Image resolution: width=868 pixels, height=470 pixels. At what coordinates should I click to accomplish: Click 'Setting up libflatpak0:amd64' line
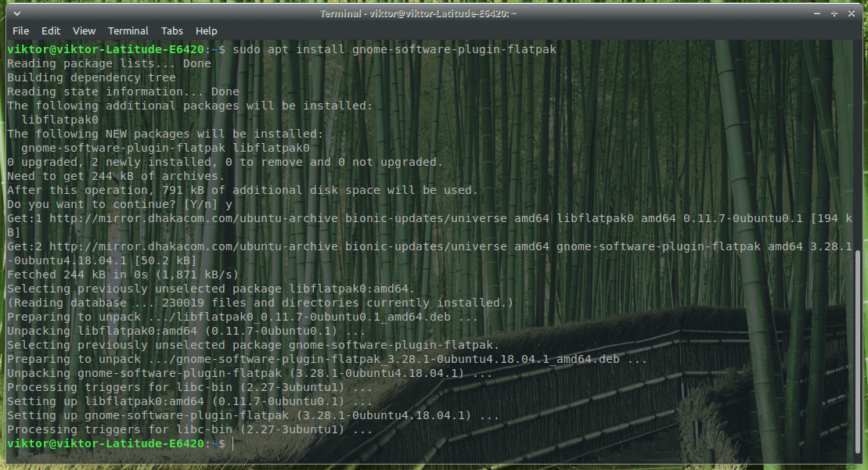190,401
